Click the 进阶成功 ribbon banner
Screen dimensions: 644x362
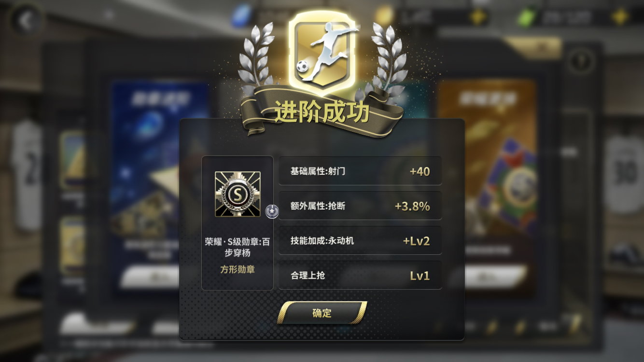(322, 112)
